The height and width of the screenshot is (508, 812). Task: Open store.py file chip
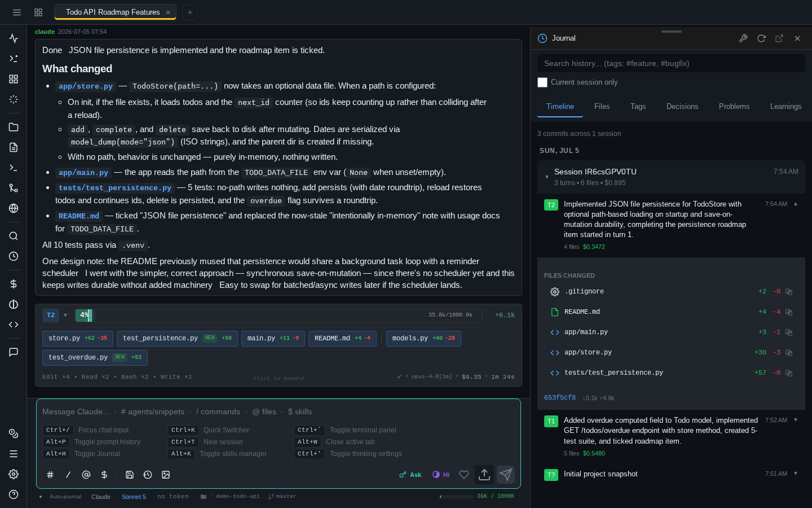point(78,338)
